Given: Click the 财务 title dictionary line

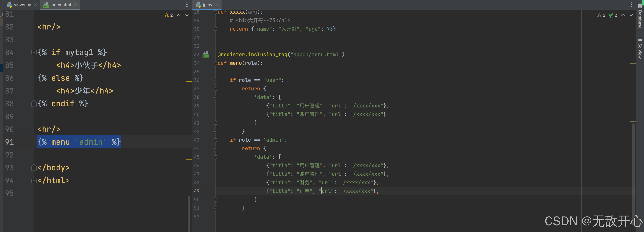Looking at the screenshot, I should coord(323,183).
